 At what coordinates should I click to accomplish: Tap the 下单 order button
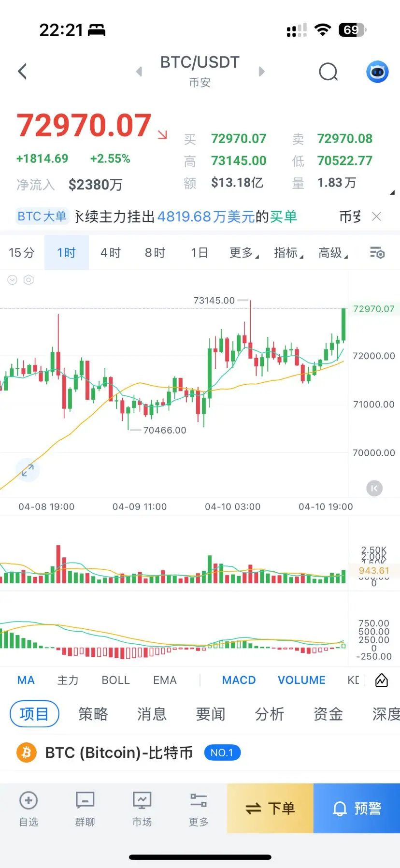(270, 808)
